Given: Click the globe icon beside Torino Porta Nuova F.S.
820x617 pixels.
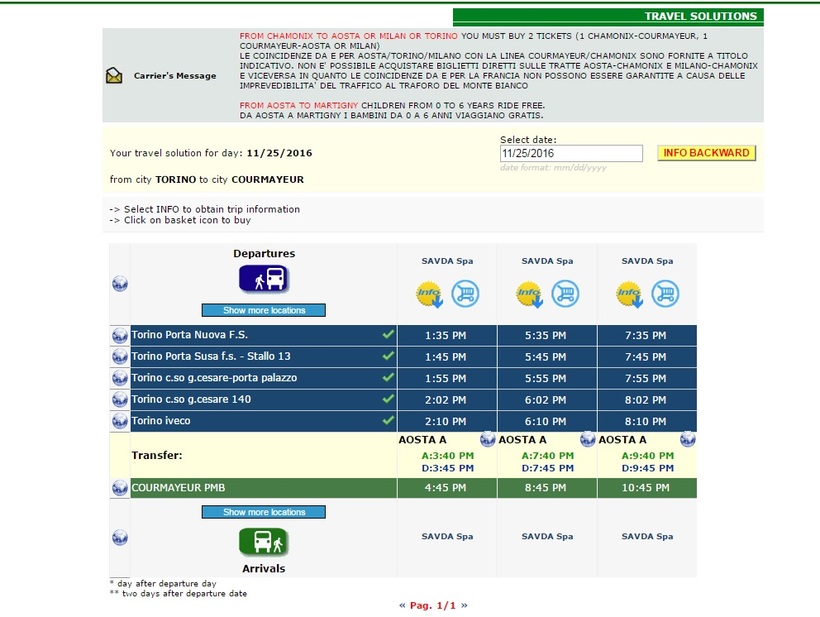Looking at the screenshot, I should (120, 335).
